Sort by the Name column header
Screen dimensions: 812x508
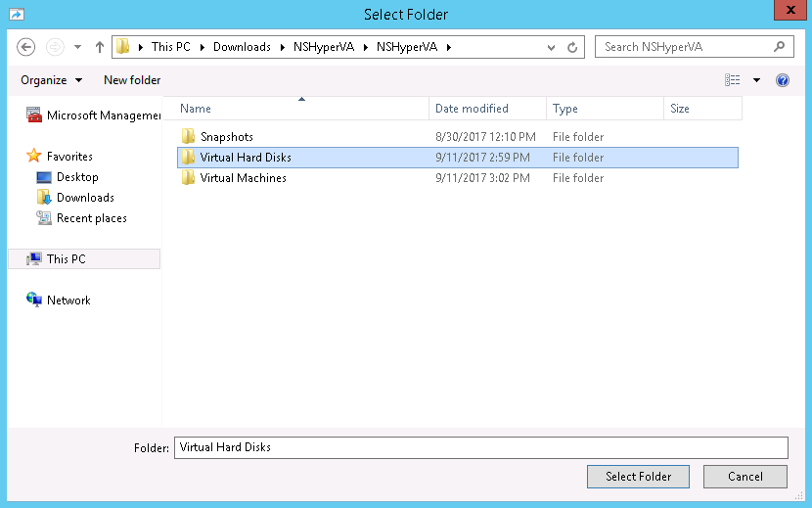(196, 109)
